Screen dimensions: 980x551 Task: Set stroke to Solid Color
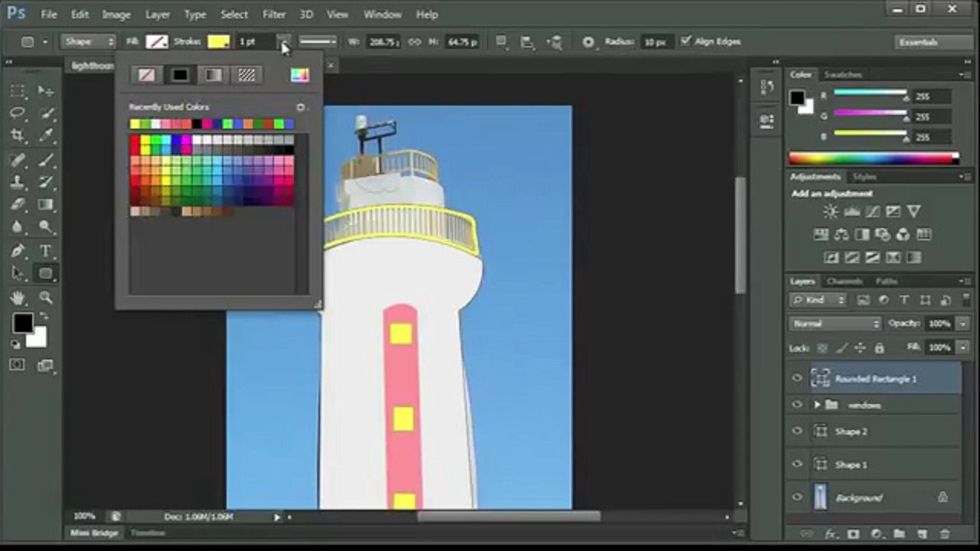(x=180, y=74)
